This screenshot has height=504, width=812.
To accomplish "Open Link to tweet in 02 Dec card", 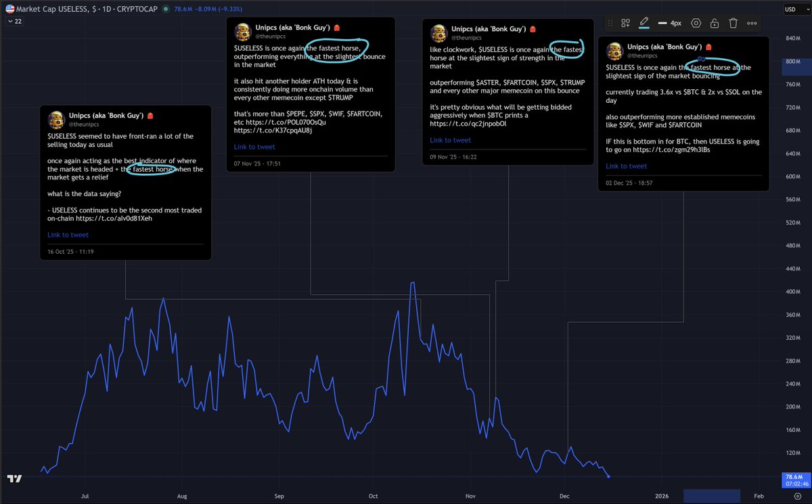I will click(626, 166).
